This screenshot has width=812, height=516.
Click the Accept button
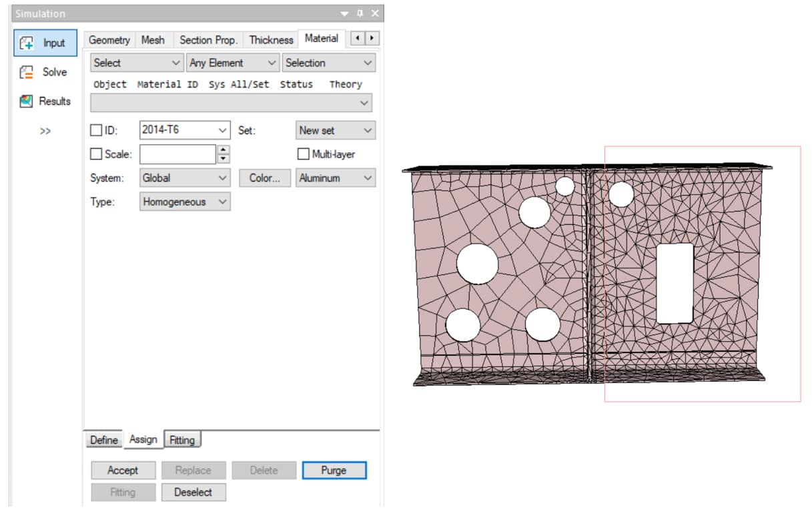click(123, 471)
